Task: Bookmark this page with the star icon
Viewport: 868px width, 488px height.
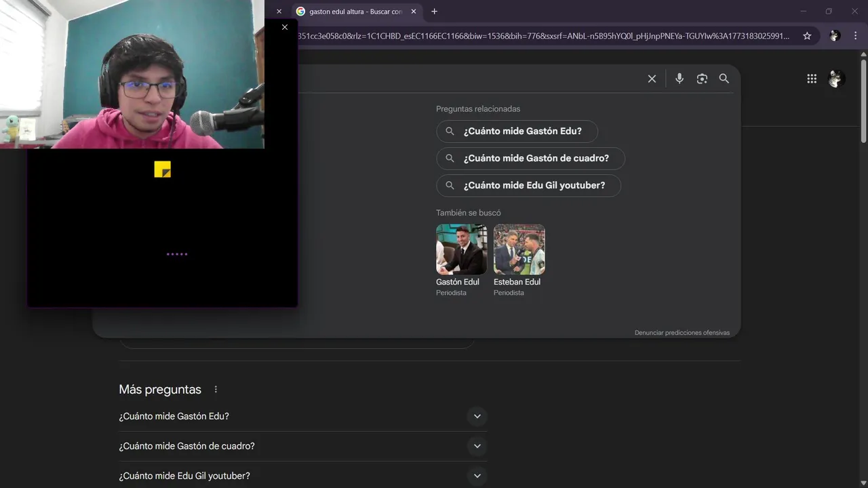Action: [807, 36]
